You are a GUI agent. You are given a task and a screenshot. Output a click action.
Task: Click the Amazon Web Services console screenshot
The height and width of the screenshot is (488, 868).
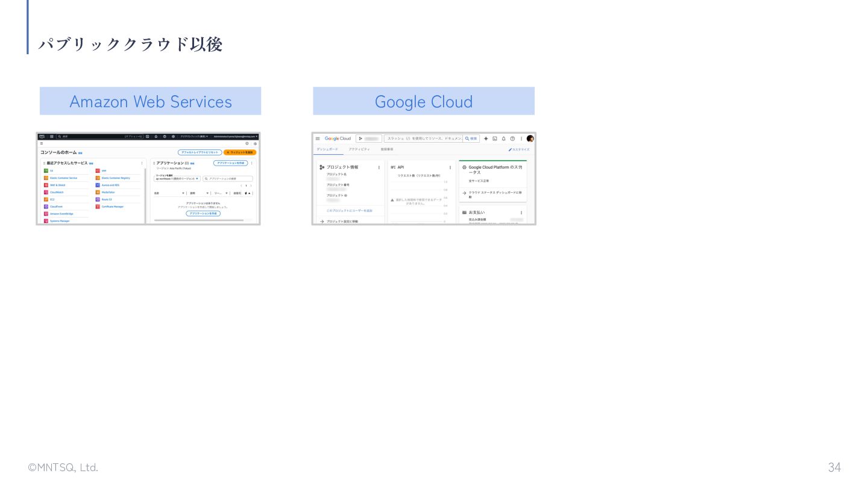(x=148, y=178)
